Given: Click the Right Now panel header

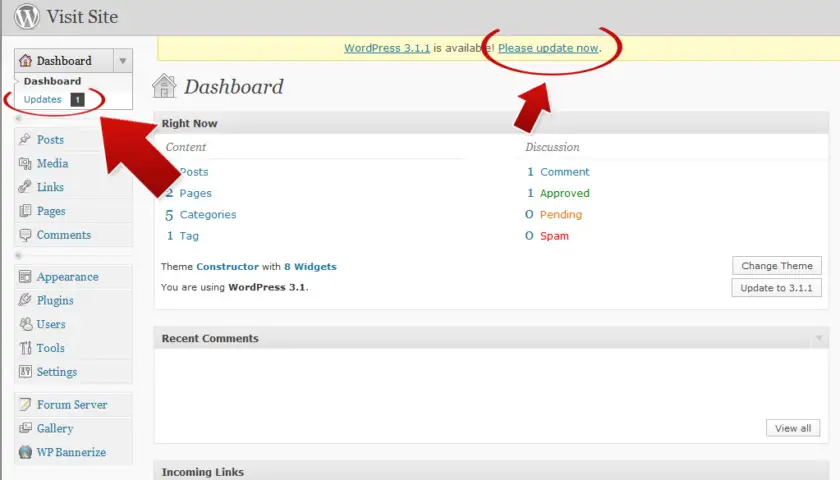Looking at the screenshot, I should click(491, 123).
